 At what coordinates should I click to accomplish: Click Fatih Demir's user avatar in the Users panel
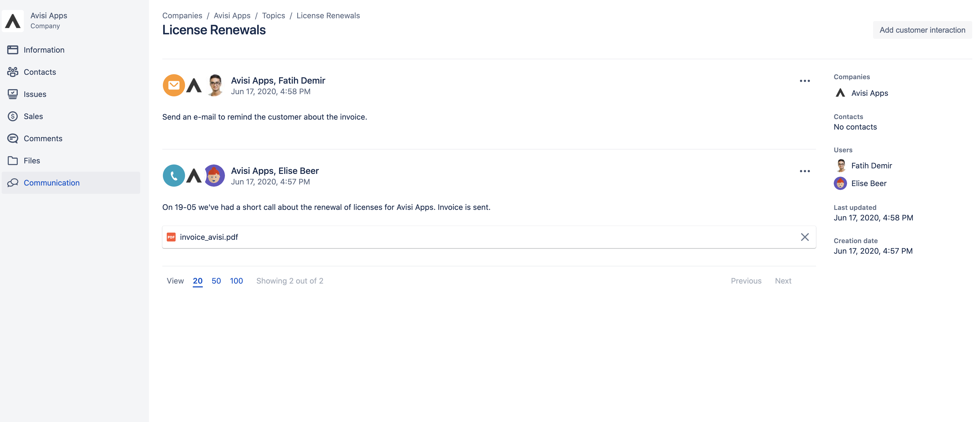[841, 165]
